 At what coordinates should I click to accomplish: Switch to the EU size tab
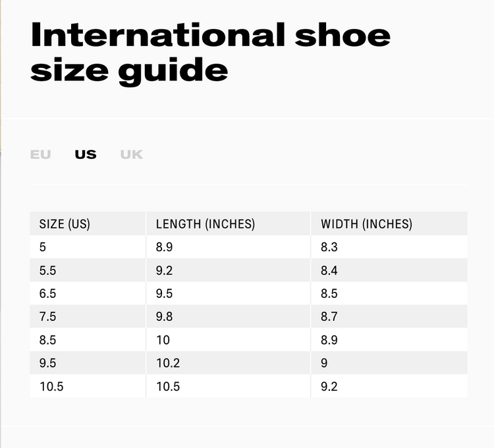click(40, 155)
